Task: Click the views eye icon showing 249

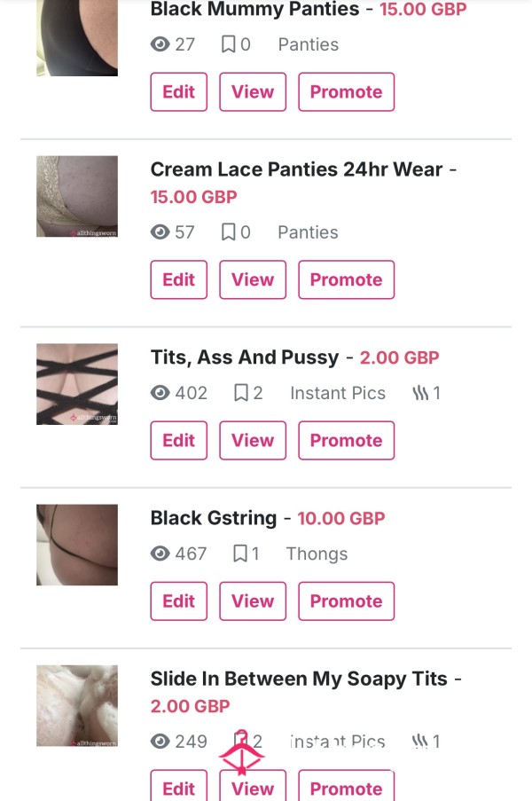Action: (x=160, y=742)
